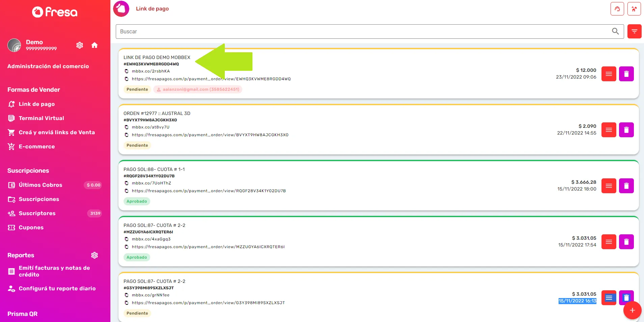Open Configurá tu reporte diario
The image size is (644, 322).
tap(57, 289)
